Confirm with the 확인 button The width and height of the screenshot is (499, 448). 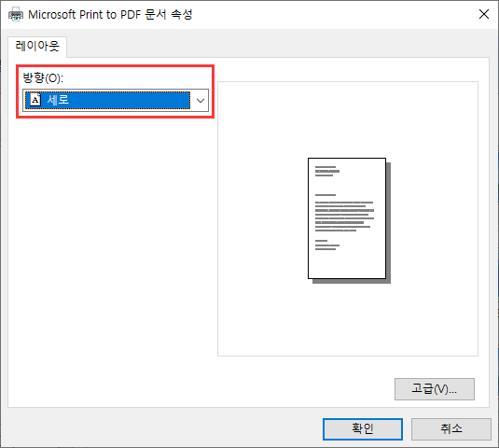363,429
